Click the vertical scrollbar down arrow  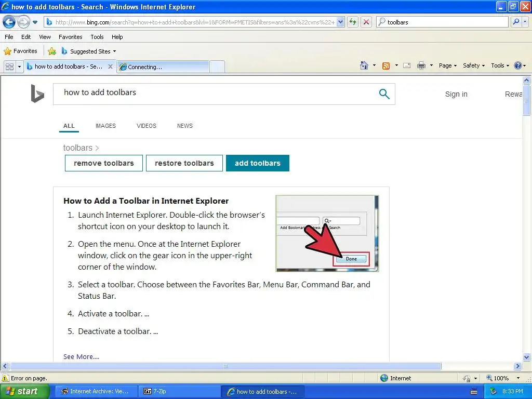[527, 356]
